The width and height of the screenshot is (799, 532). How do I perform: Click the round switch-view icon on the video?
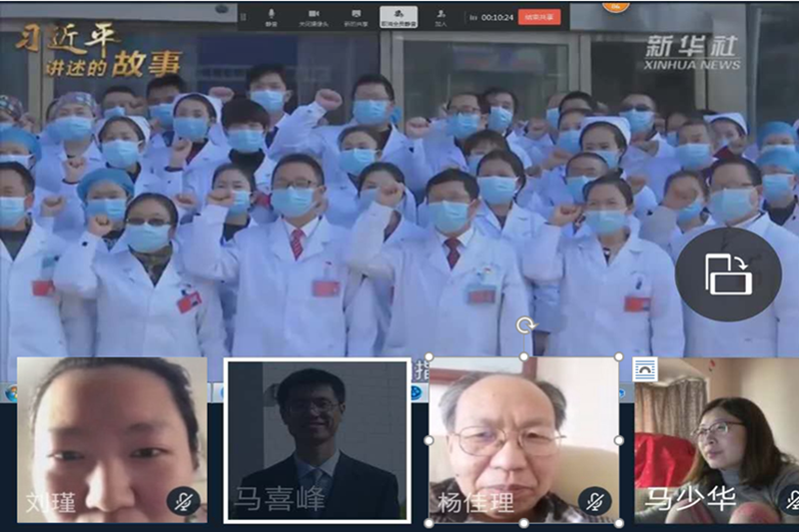pos(728,273)
